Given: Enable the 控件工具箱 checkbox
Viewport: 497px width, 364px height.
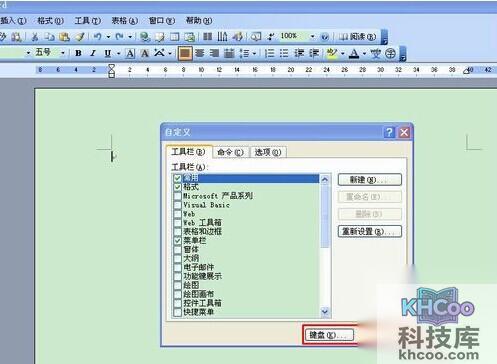Looking at the screenshot, I should (x=177, y=303).
